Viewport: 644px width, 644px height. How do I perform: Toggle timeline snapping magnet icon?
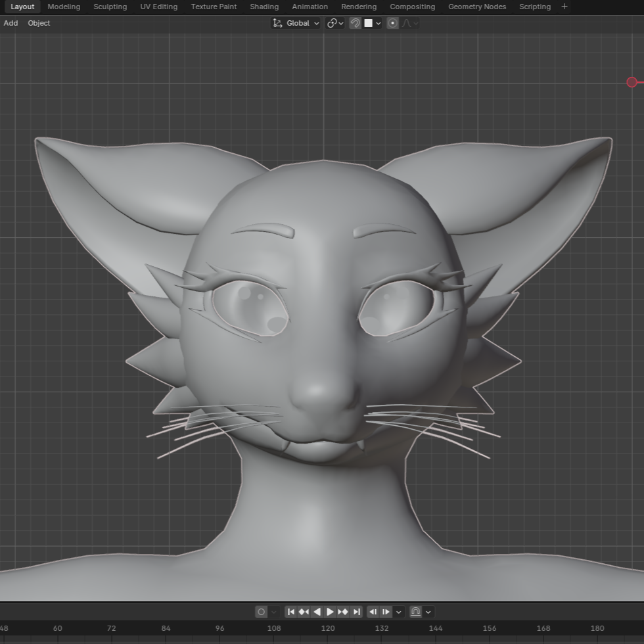click(x=415, y=612)
